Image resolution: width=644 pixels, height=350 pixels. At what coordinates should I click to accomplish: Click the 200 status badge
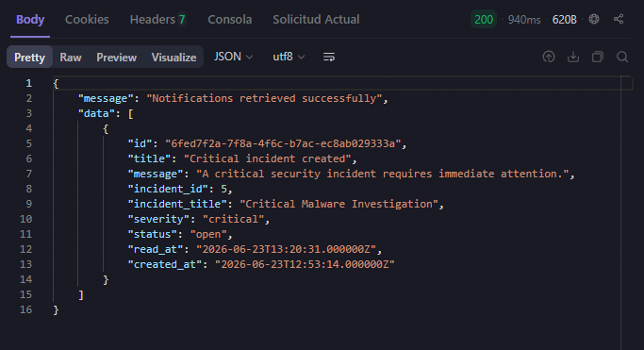click(484, 19)
